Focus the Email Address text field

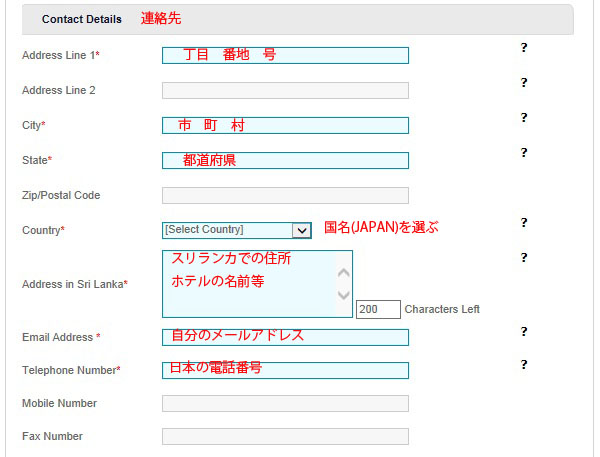pyautogui.click(x=285, y=338)
